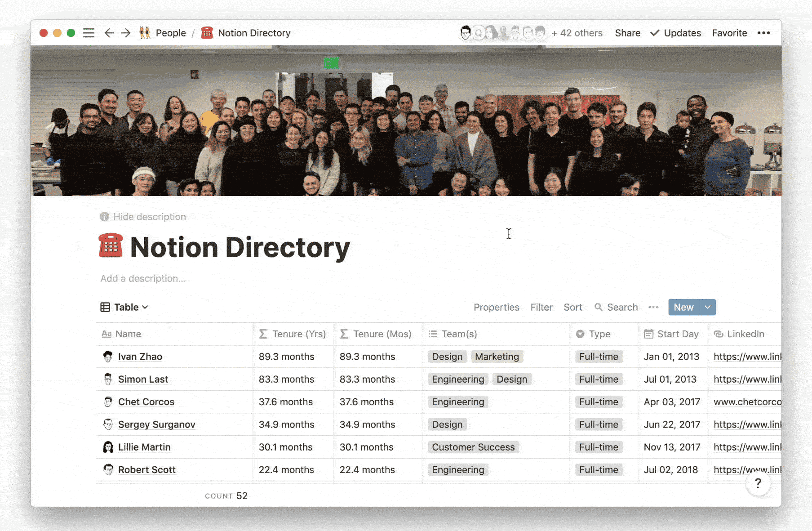Click the People page emoji icon
The width and height of the screenshot is (812, 531).
[x=145, y=33]
